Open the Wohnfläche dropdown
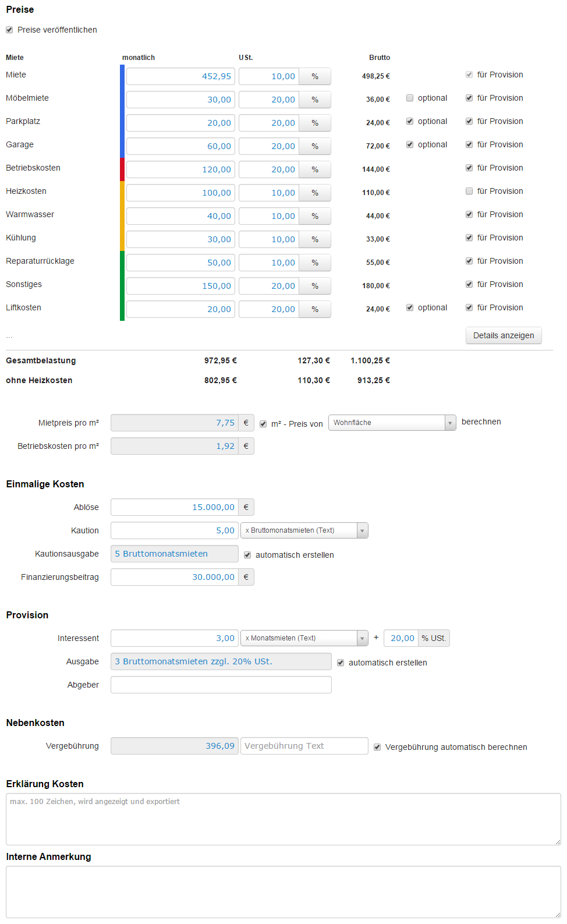The image size is (567, 924). (x=392, y=423)
